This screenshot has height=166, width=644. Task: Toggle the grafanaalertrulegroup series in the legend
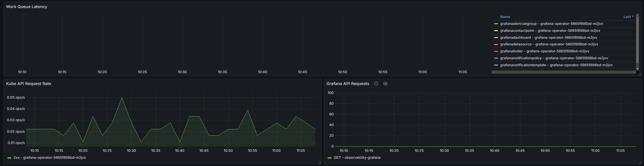point(552,24)
